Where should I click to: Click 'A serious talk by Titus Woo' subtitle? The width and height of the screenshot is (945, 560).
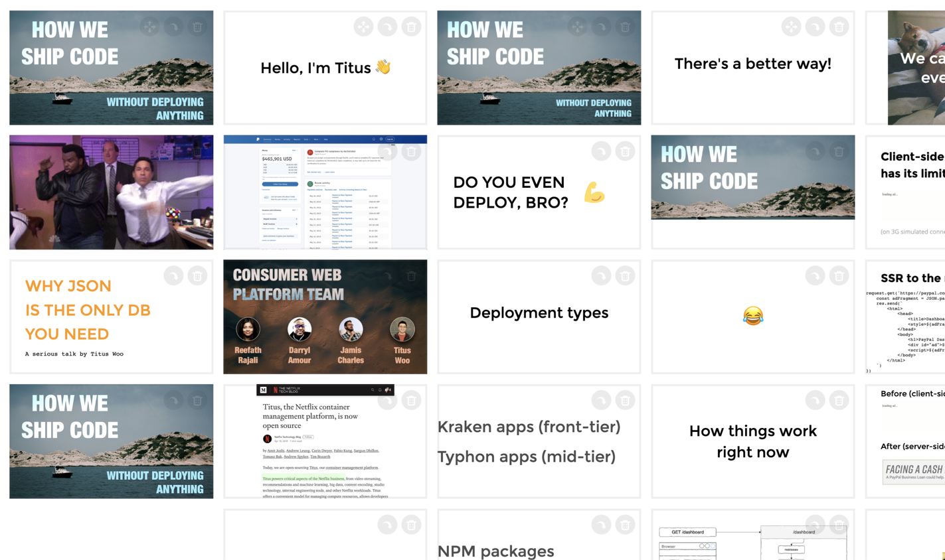[74, 354]
